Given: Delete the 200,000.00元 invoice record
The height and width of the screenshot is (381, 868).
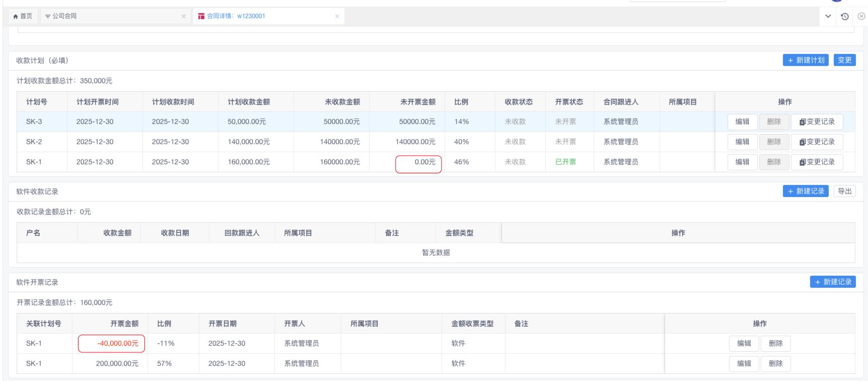Looking at the screenshot, I should click(x=775, y=363).
